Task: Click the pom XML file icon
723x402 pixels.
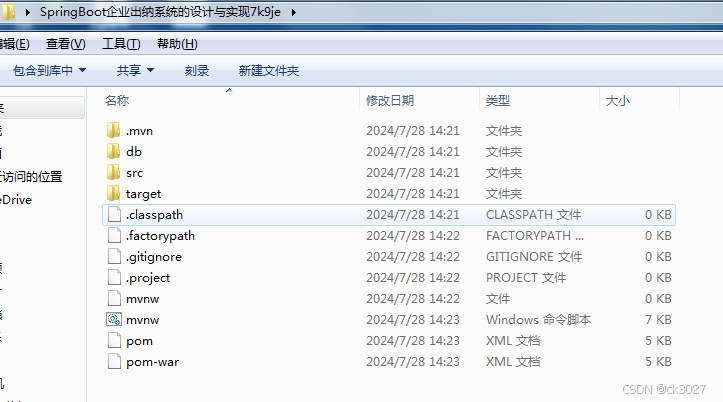Action: click(114, 341)
